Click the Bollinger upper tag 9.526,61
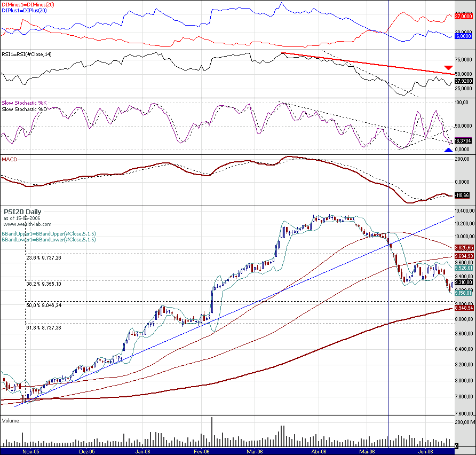The image size is (476, 455). pos(464,268)
